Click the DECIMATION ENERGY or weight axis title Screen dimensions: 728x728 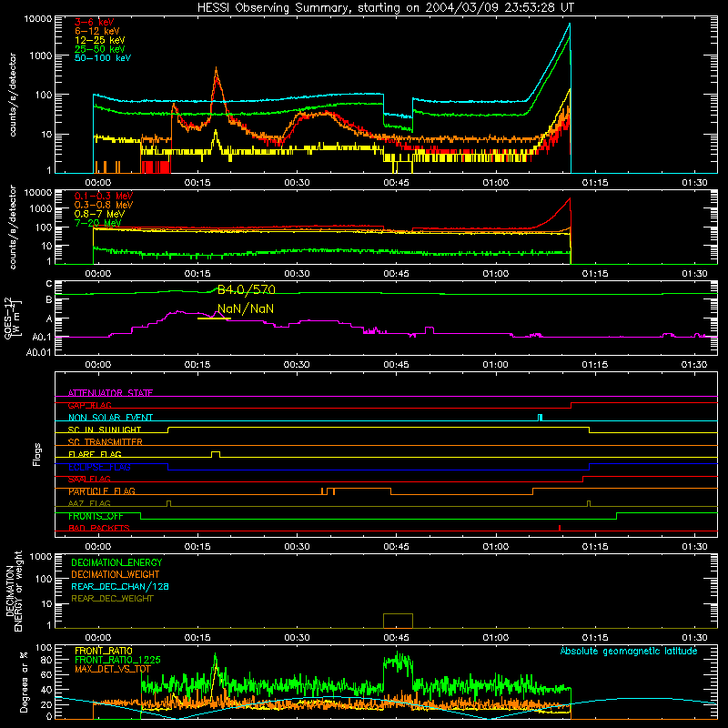click(14, 591)
